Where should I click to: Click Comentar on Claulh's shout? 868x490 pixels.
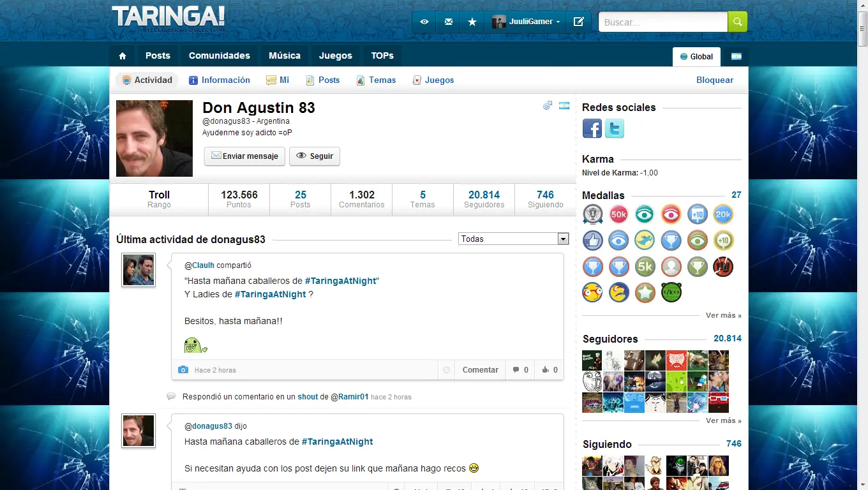(480, 369)
